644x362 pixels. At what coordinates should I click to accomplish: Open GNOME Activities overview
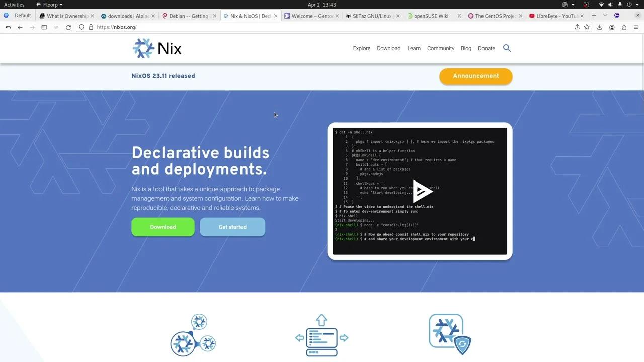pos(14,5)
